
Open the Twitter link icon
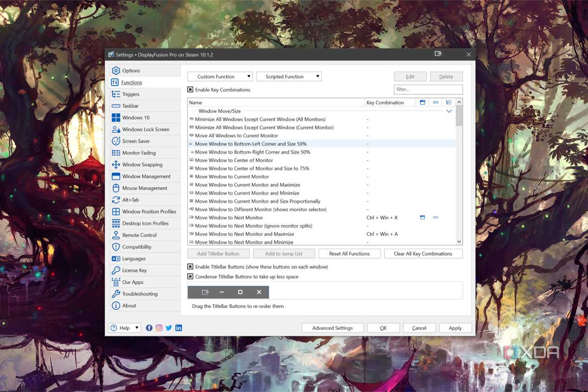coord(169,328)
